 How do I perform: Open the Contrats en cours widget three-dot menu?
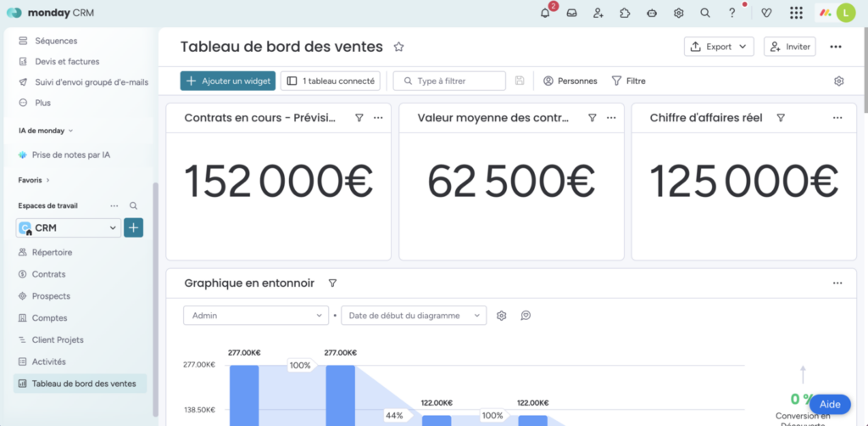[x=378, y=117]
